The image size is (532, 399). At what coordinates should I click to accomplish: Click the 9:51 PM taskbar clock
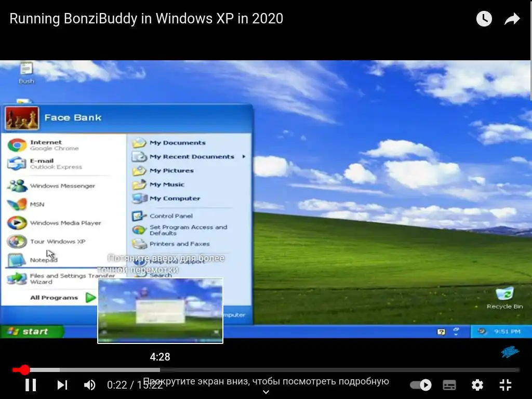pyautogui.click(x=507, y=331)
